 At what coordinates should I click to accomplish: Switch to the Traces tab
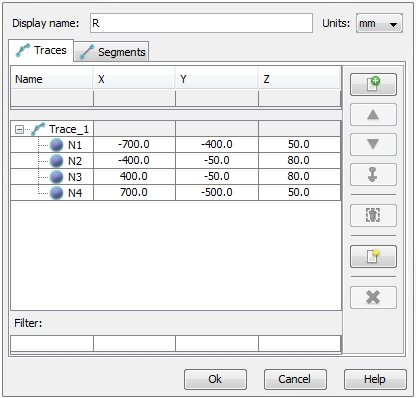pyautogui.click(x=41, y=50)
